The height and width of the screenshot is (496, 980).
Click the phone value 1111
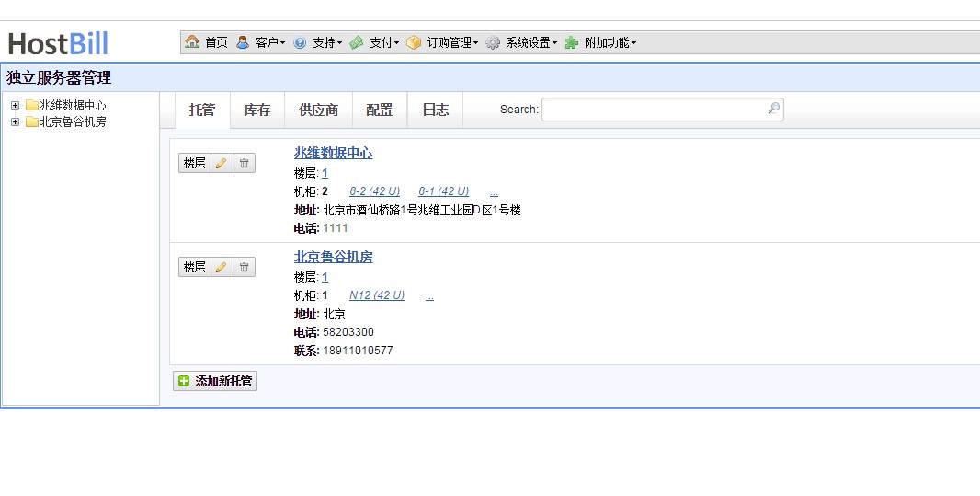(x=335, y=228)
